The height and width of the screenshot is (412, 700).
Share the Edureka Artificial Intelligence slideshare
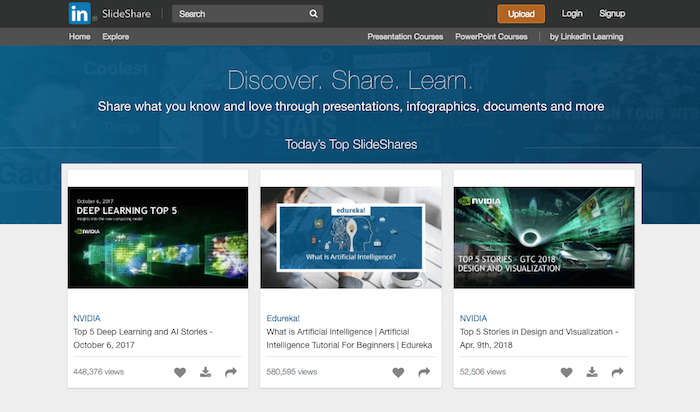coord(424,372)
